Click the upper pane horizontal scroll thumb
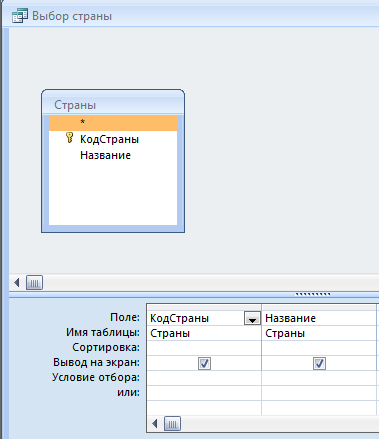The width and height of the screenshot is (379, 439). pos(34,283)
